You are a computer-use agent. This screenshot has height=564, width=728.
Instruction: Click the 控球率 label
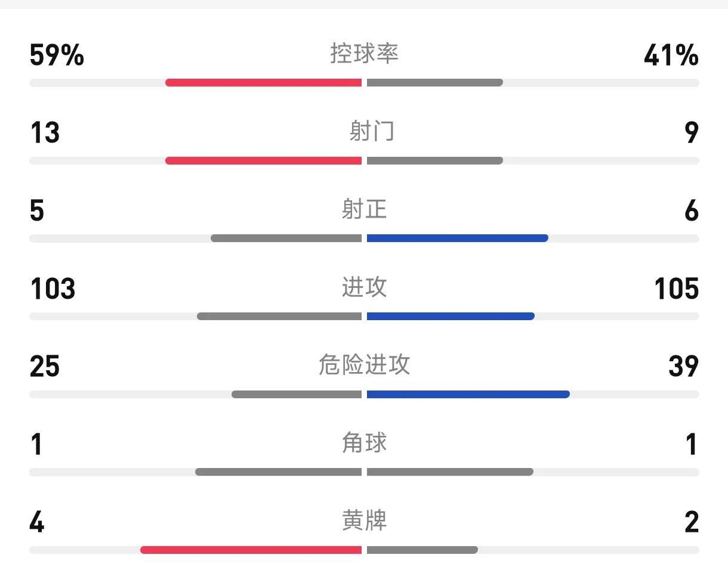coord(364,53)
